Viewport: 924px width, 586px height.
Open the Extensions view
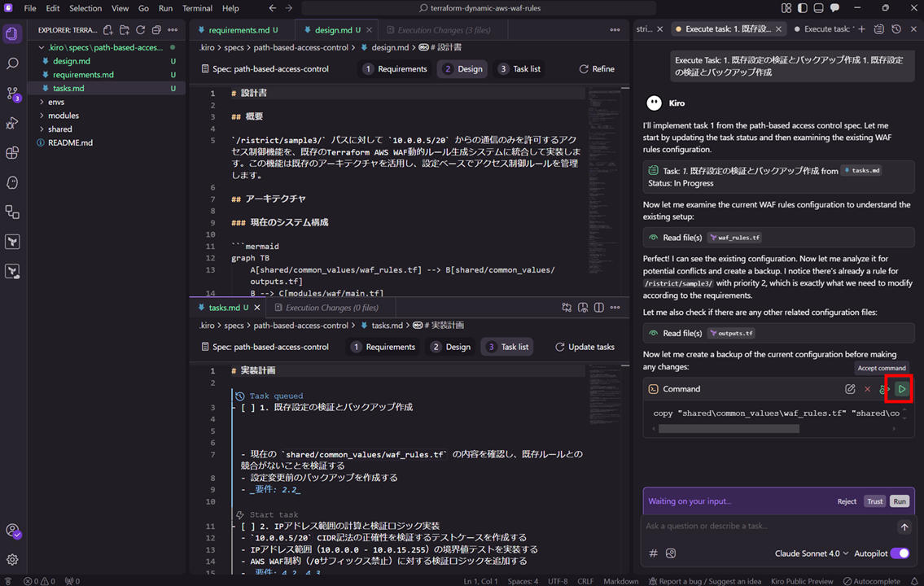(x=11, y=152)
